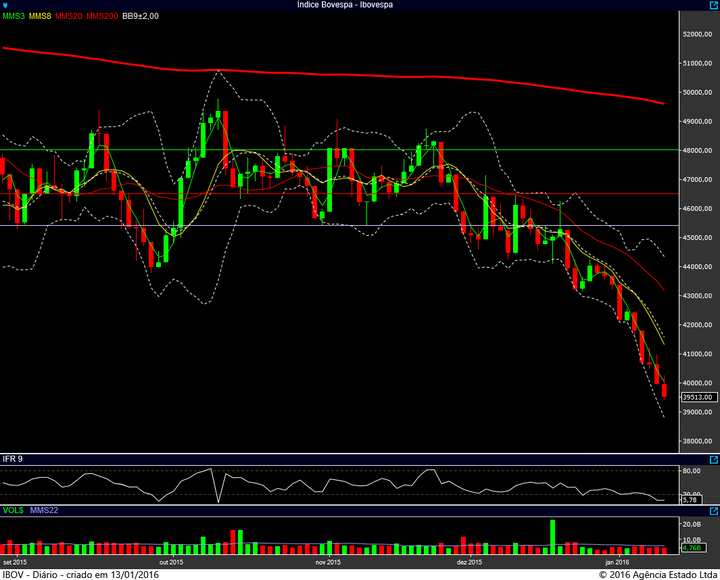Click the 20,0B volume axis label

[x=692, y=524]
